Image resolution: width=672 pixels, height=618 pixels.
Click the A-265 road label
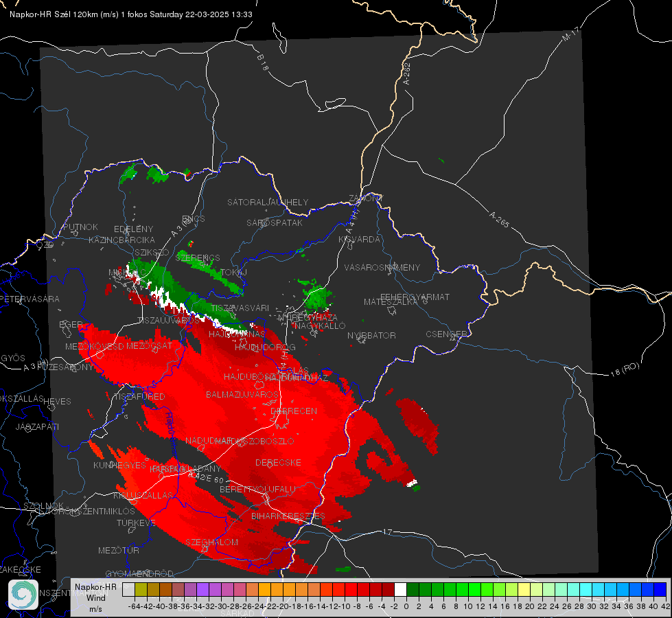click(x=499, y=220)
